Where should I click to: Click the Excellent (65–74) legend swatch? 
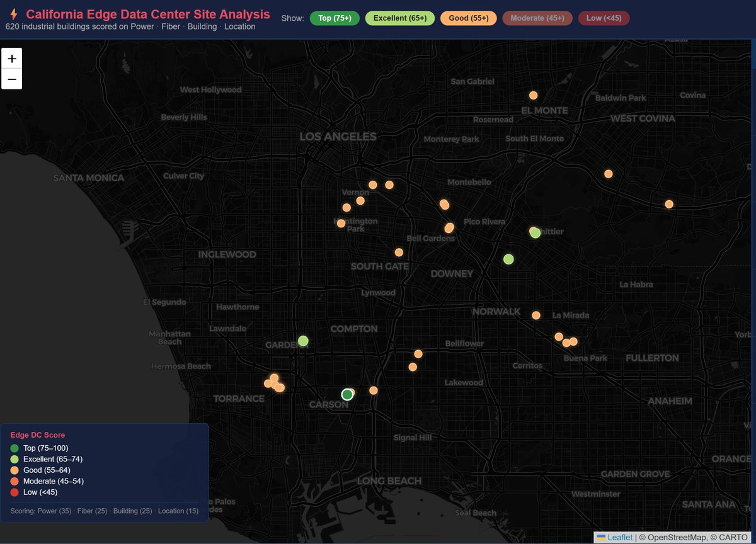14,459
